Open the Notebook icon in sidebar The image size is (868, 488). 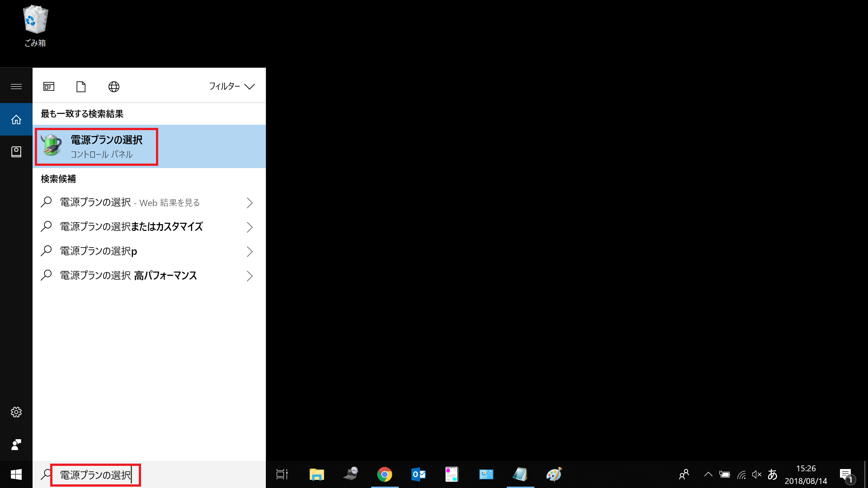pyautogui.click(x=16, y=152)
